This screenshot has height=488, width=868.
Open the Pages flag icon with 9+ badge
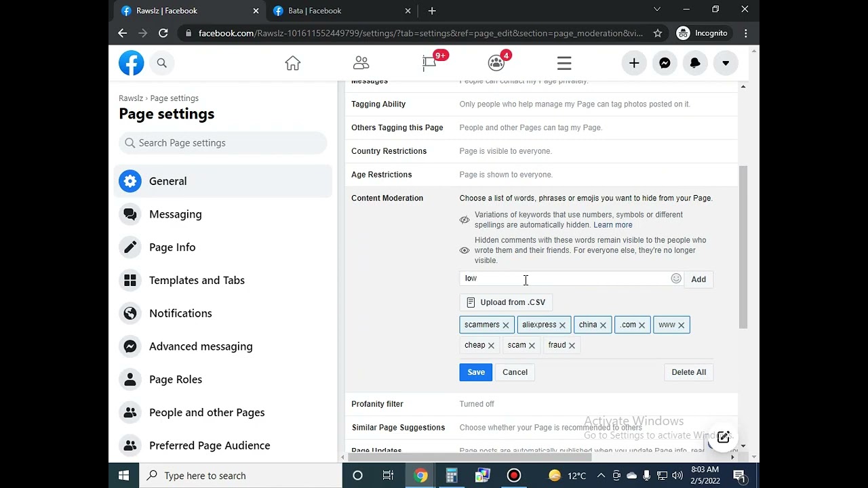pyautogui.click(x=429, y=63)
